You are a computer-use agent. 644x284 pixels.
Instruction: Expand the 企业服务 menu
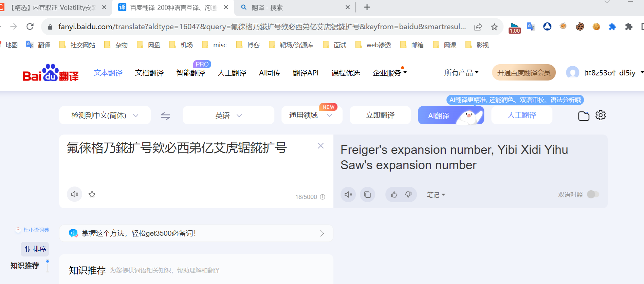click(389, 73)
